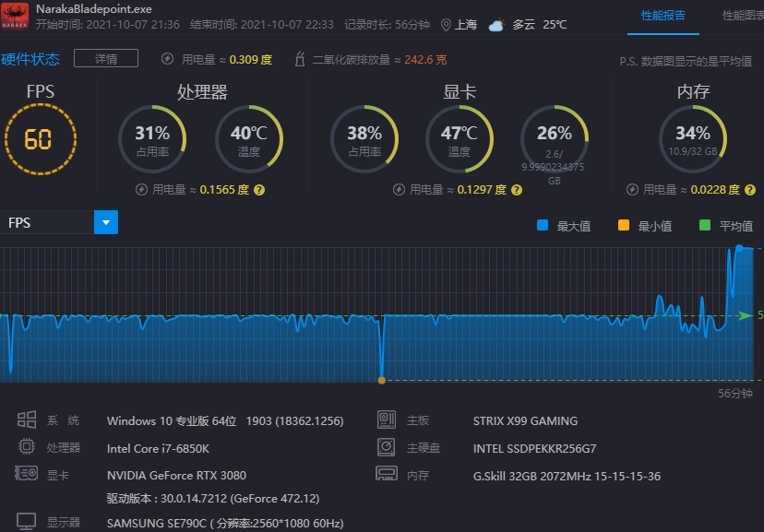The width and height of the screenshot is (764, 532).
Task: Click the power icon beside 0.1297 度
Action: (x=399, y=189)
